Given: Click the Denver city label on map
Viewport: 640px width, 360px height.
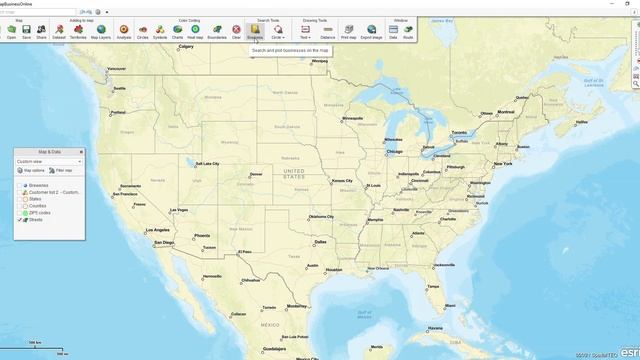Looking at the screenshot, I should (256, 174).
